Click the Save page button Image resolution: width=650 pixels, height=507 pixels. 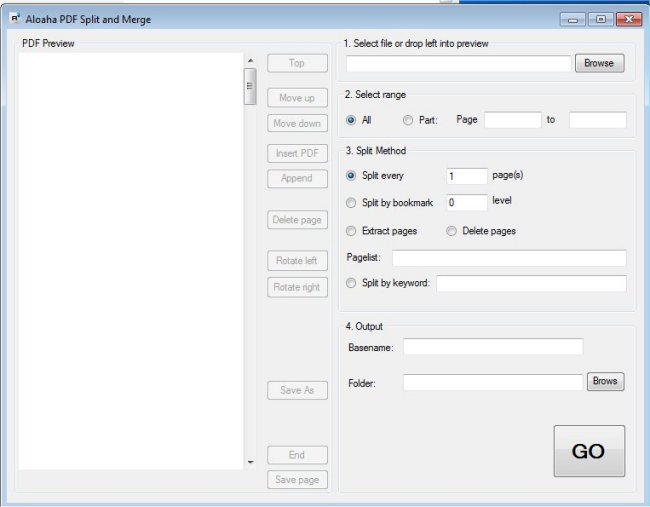297,480
